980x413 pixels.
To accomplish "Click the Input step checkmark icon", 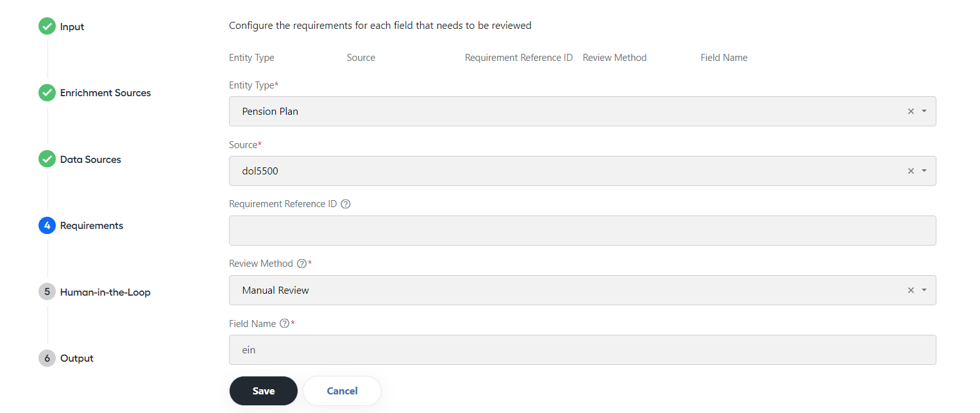I will tap(47, 26).
